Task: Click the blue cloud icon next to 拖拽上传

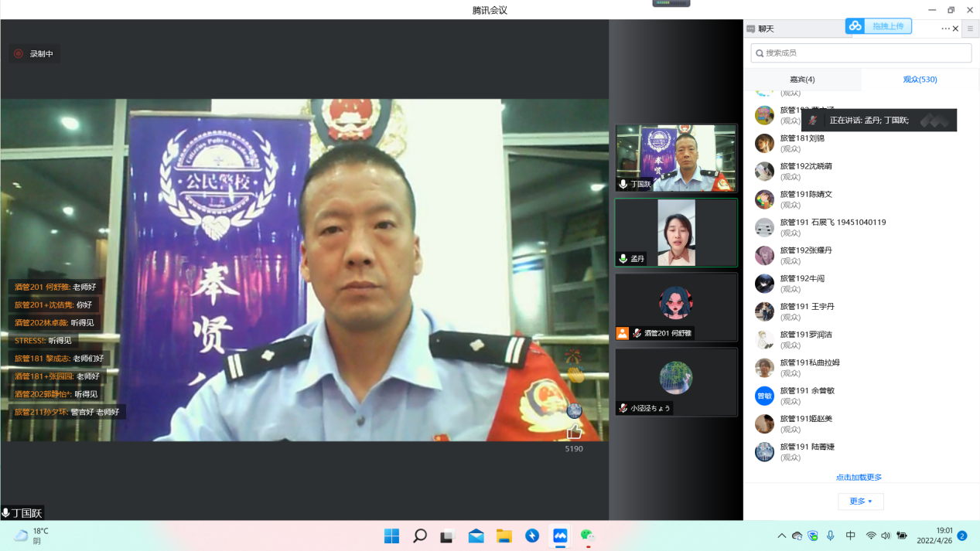Action: pyautogui.click(x=855, y=25)
